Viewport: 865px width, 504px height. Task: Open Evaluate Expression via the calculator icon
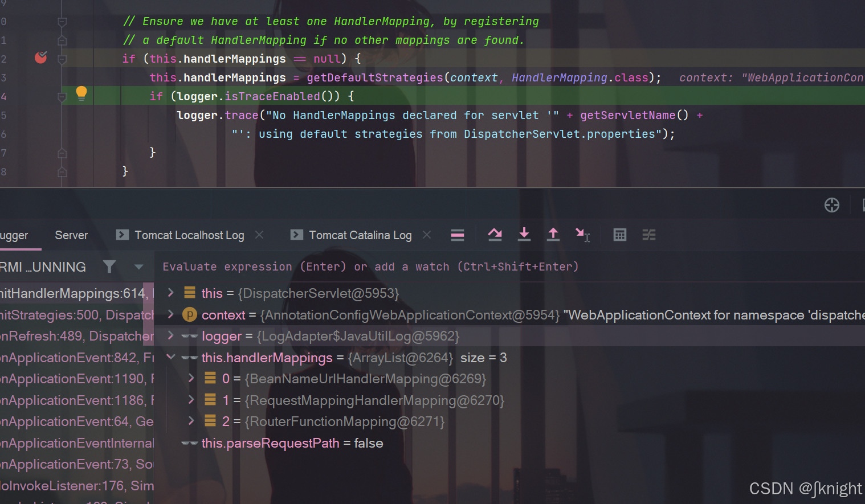(620, 235)
